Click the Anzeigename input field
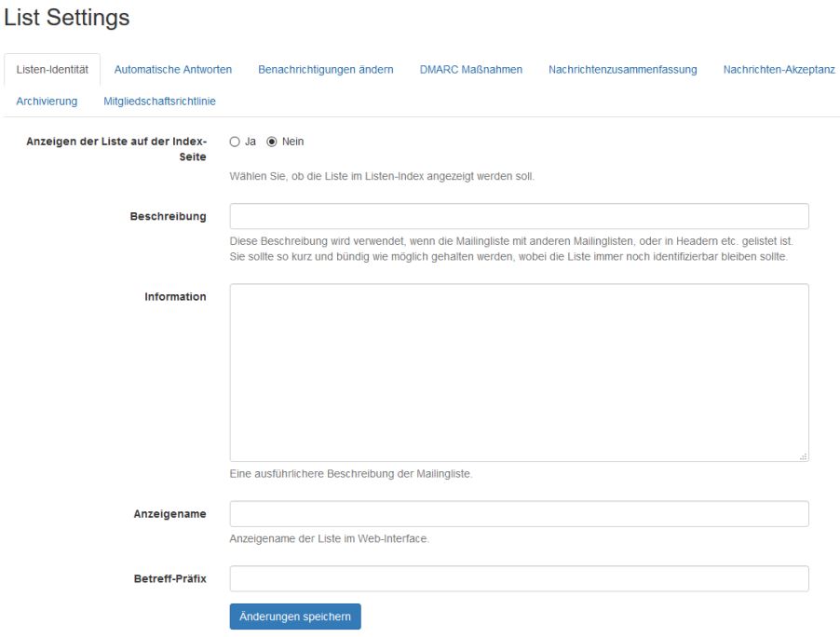Viewport: 840px width, 637px height. (519, 514)
